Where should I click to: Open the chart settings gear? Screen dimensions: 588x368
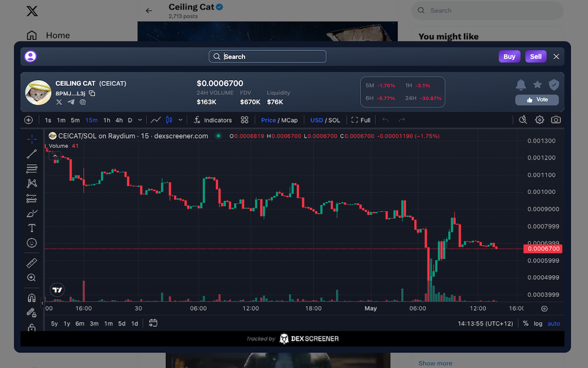coord(539,120)
